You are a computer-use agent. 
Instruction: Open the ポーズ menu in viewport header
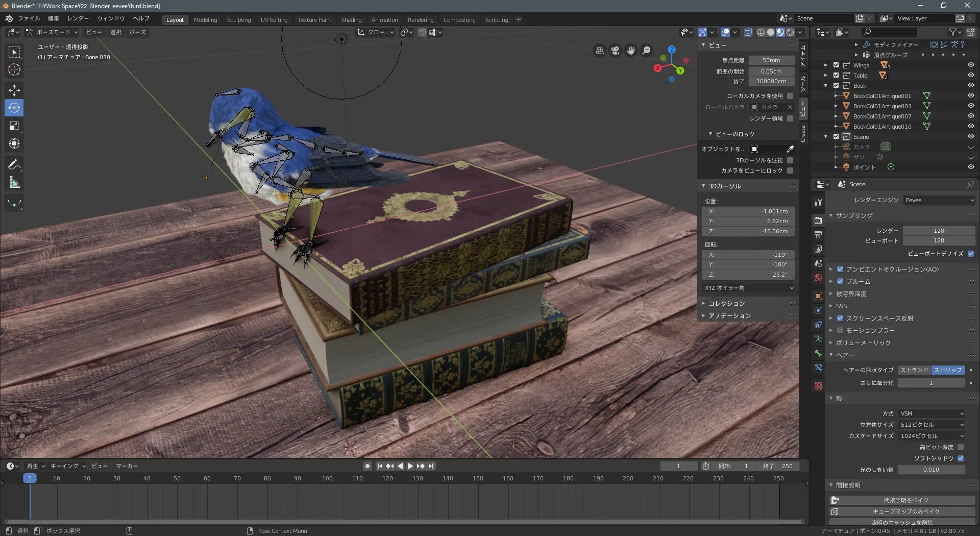click(137, 32)
